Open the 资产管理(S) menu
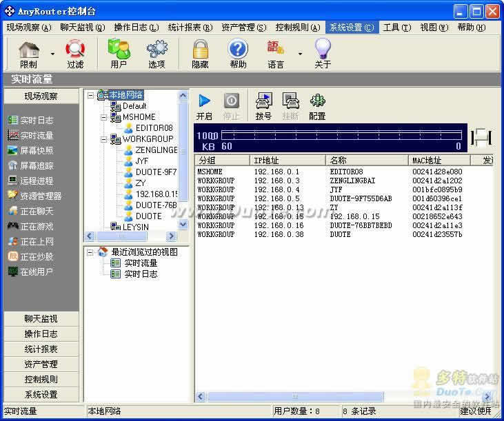Screen dimensions: 504x421 pos(243,28)
